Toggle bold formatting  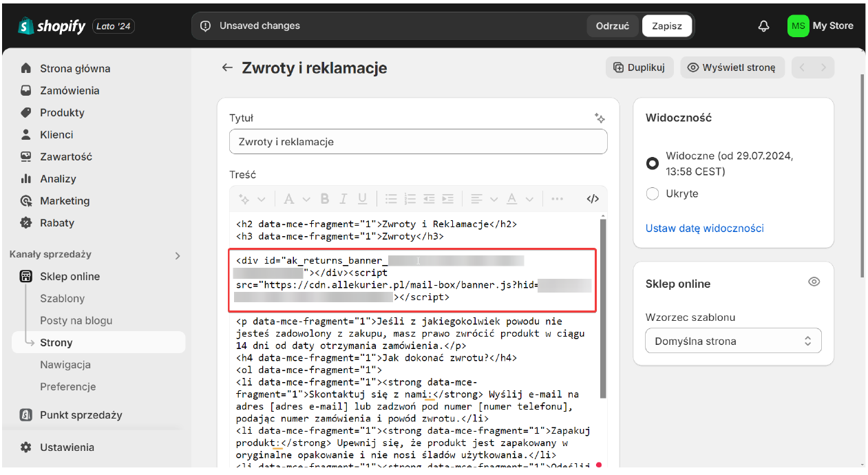click(x=325, y=199)
